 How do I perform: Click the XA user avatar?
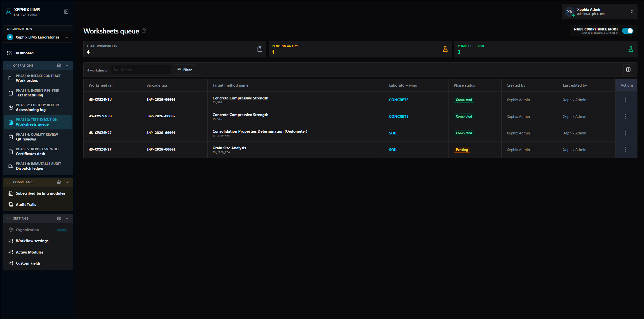570,12
